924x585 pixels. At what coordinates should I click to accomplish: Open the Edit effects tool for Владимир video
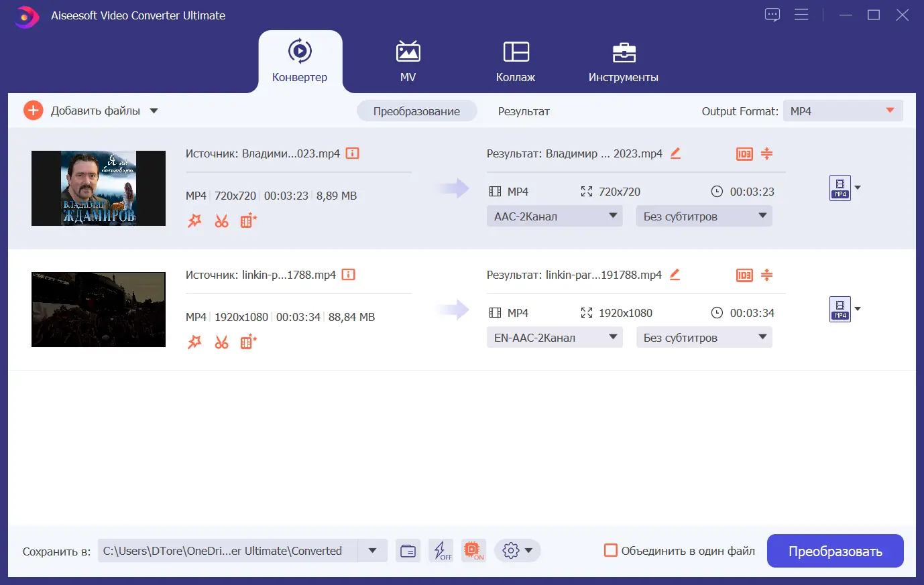click(x=194, y=221)
